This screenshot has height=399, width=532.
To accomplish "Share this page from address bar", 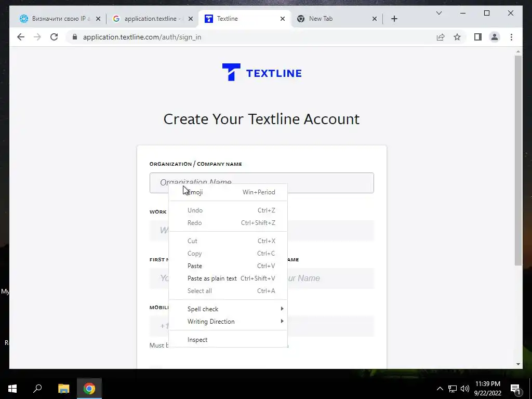I will pos(441,37).
